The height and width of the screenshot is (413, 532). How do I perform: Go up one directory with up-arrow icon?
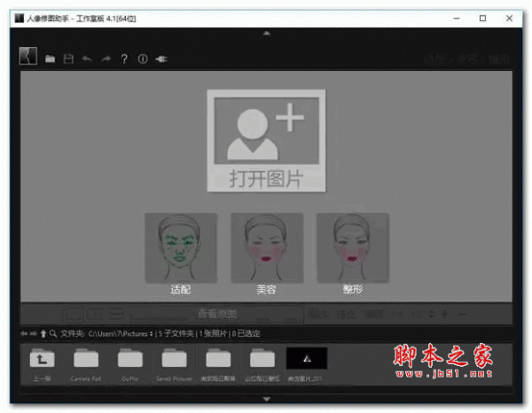(43, 334)
